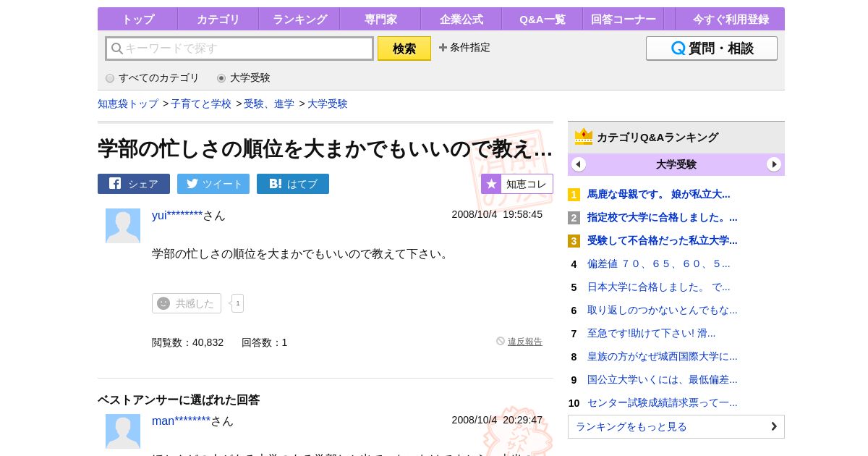Click the 閲覧数：40,832 view count text
The width and height of the screenshot is (868, 456).
188,342
